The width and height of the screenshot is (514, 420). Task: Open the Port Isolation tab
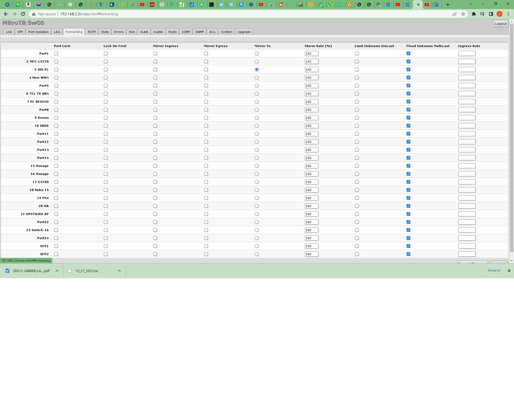(x=38, y=32)
